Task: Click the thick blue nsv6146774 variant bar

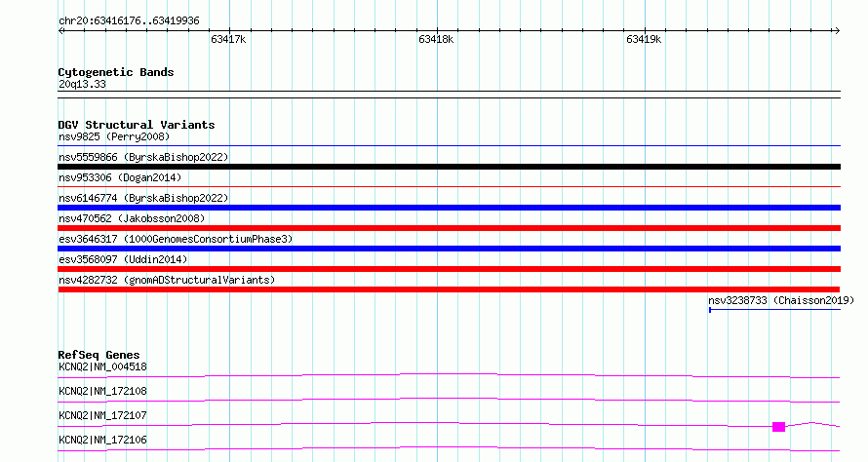Action: point(449,208)
